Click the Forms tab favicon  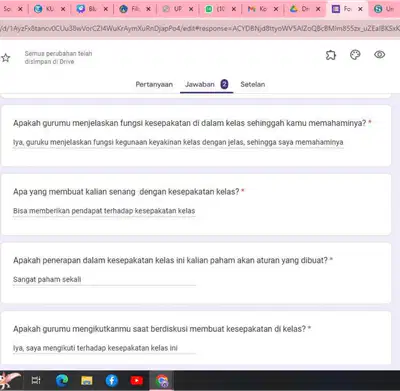pos(336,9)
